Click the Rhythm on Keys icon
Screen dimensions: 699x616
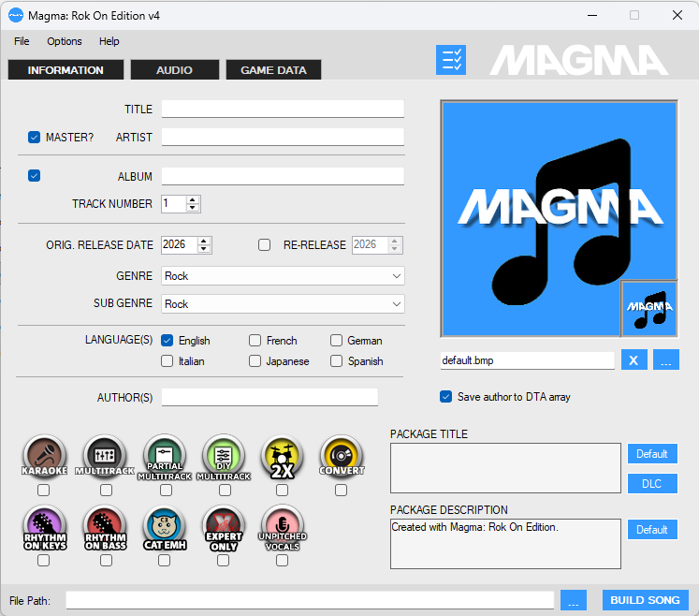pos(45,527)
